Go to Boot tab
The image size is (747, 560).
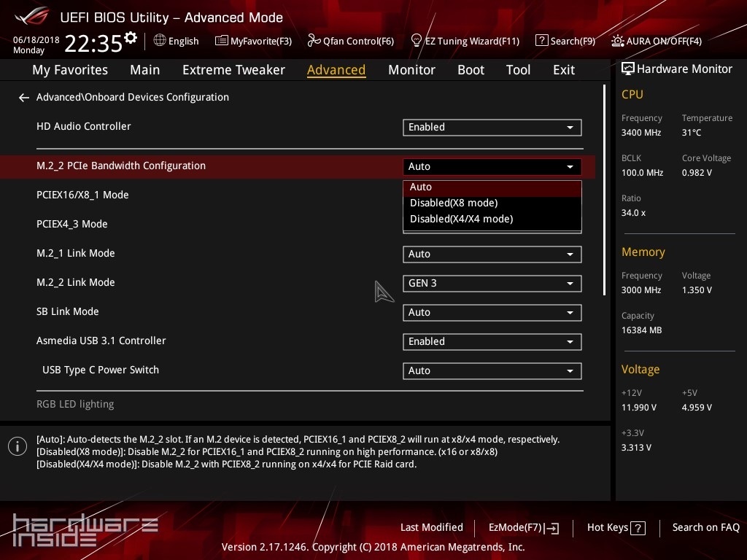(x=471, y=70)
